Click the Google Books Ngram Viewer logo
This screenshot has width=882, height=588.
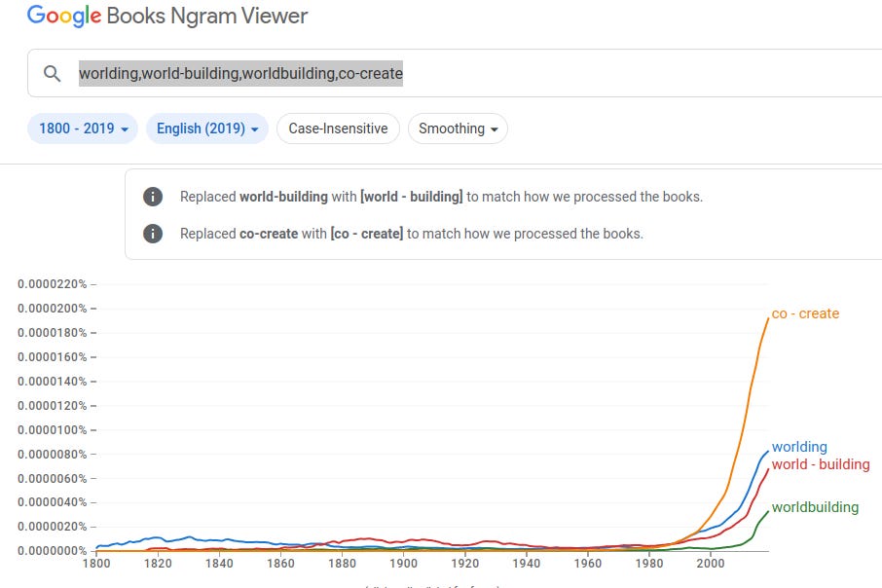tap(167, 16)
